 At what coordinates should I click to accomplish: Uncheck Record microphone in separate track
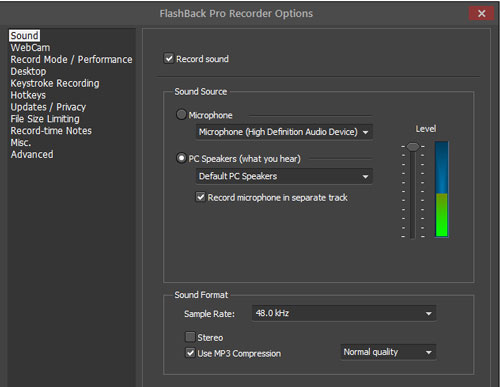(200, 197)
